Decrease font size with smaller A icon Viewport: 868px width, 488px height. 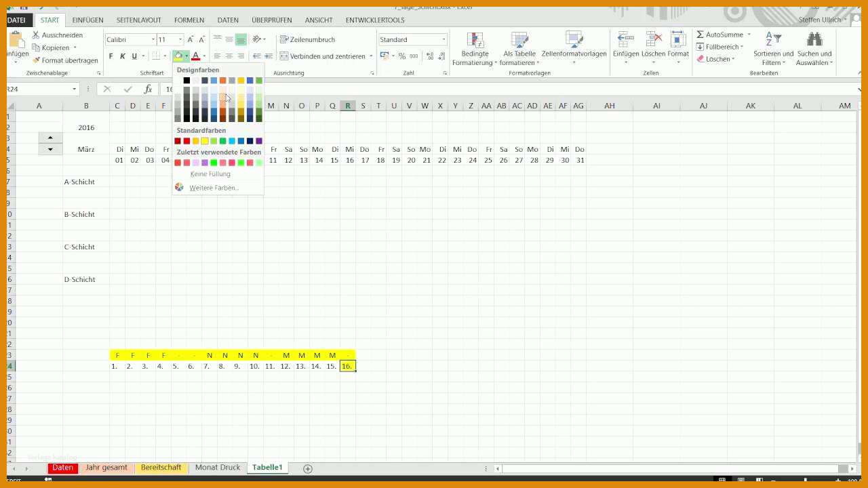(x=203, y=39)
